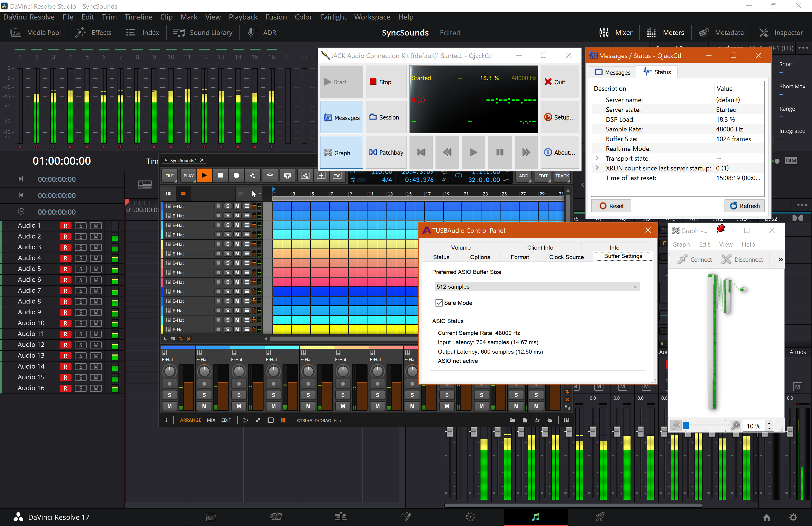Switch to the Clock Source tab

click(566, 257)
